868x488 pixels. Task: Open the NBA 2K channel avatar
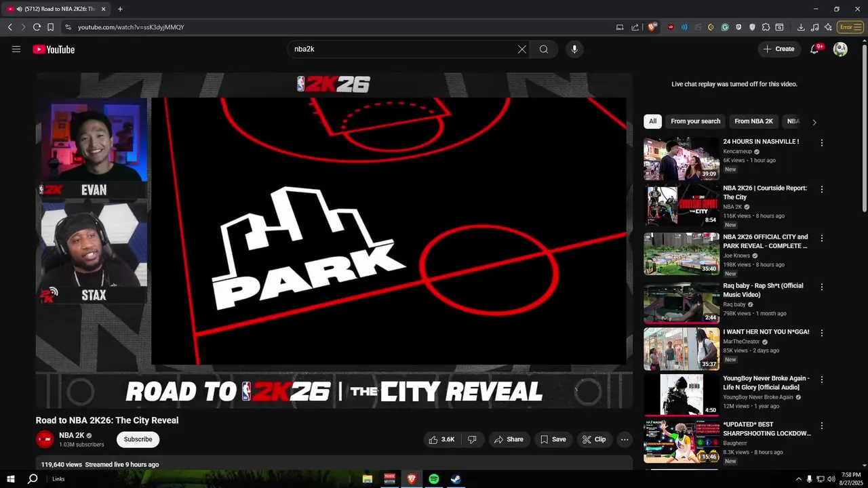45,439
